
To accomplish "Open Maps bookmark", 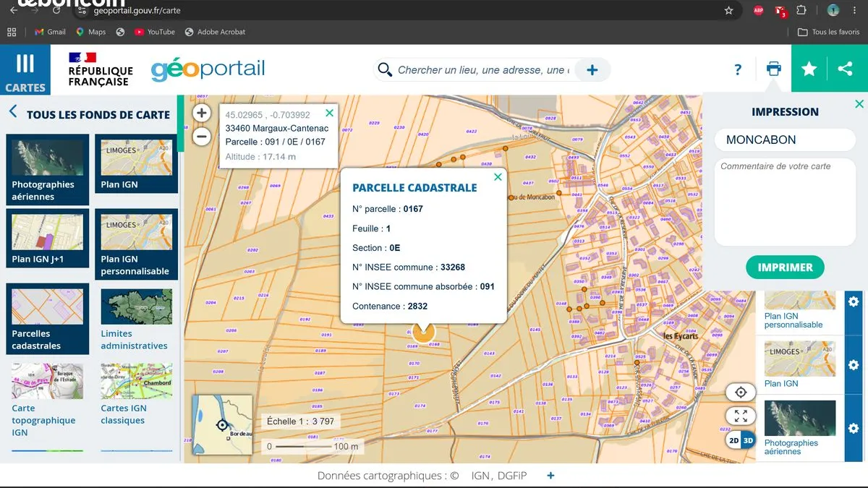I will [90, 32].
